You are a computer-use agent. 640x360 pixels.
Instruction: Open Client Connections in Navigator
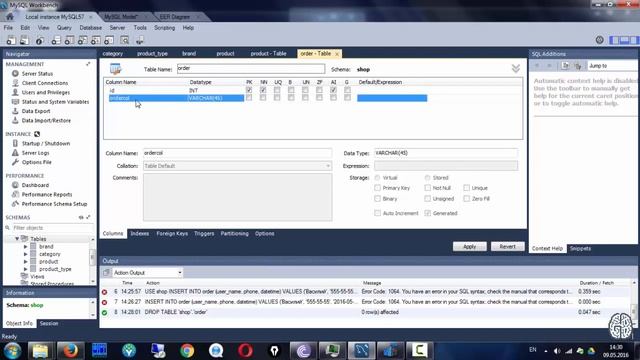coord(45,83)
